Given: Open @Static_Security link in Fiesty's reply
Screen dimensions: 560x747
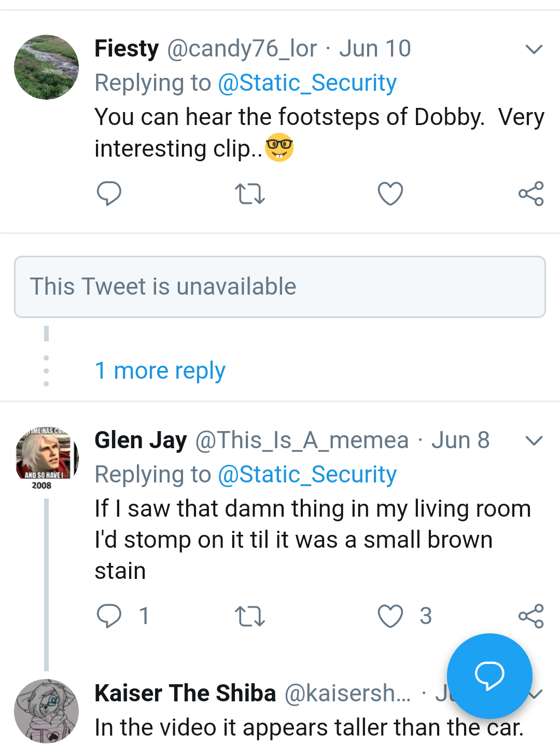Looking at the screenshot, I should (x=307, y=83).
